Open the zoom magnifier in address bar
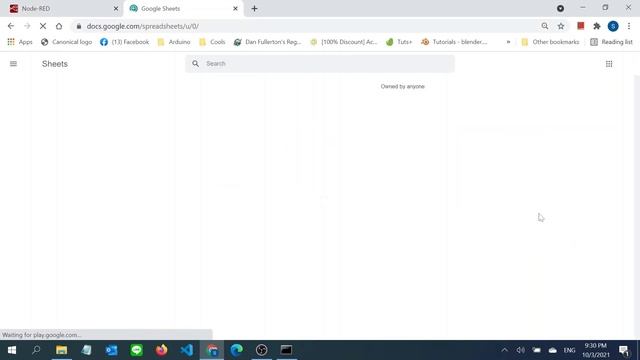The image size is (640, 360). pos(544,26)
